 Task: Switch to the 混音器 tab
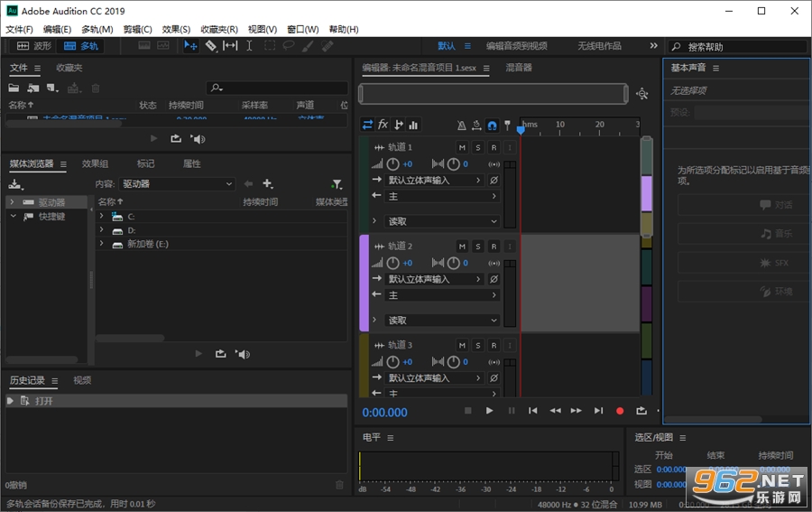click(x=519, y=68)
